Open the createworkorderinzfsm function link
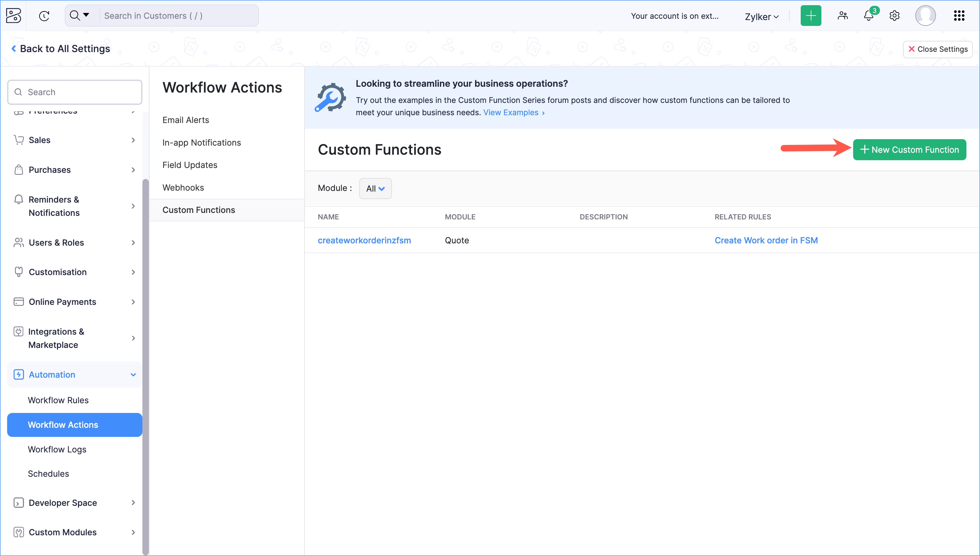 point(364,240)
